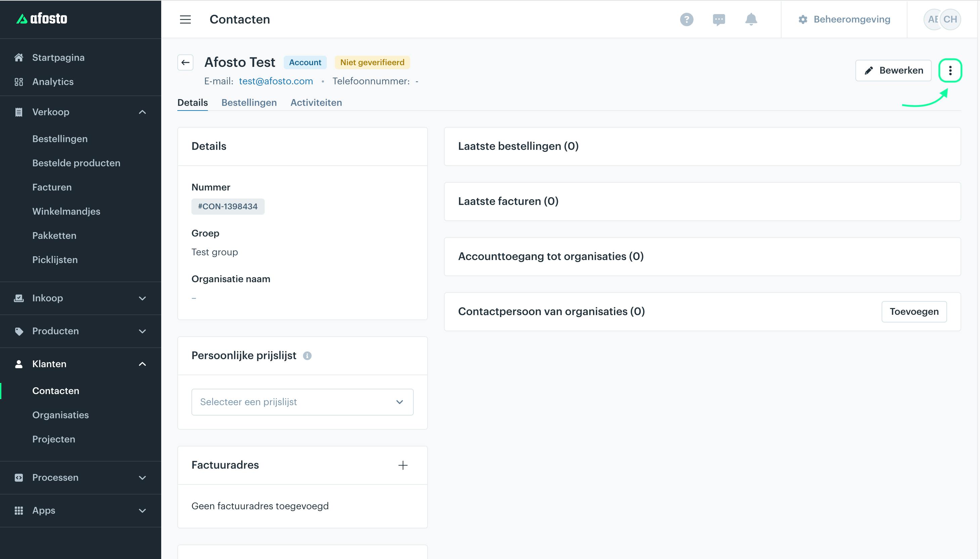Open Bestellingen under Verkoop
The image size is (980, 559).
click(60, 139)
